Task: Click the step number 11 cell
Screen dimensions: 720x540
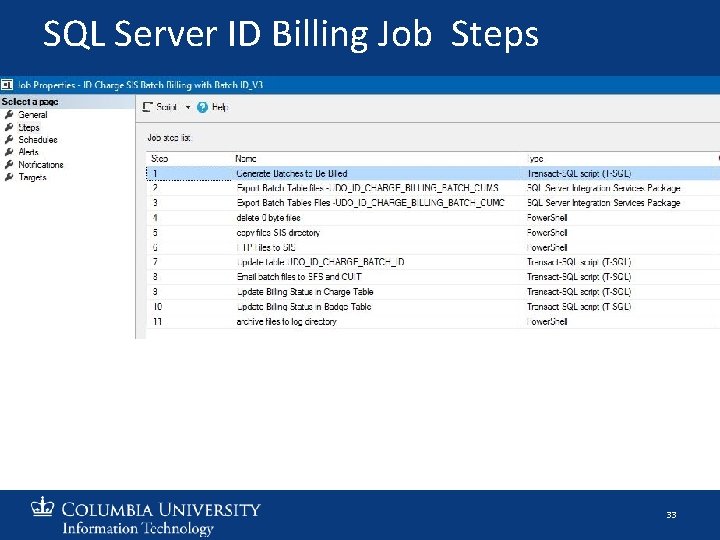Action: click(x=158, y=321)
